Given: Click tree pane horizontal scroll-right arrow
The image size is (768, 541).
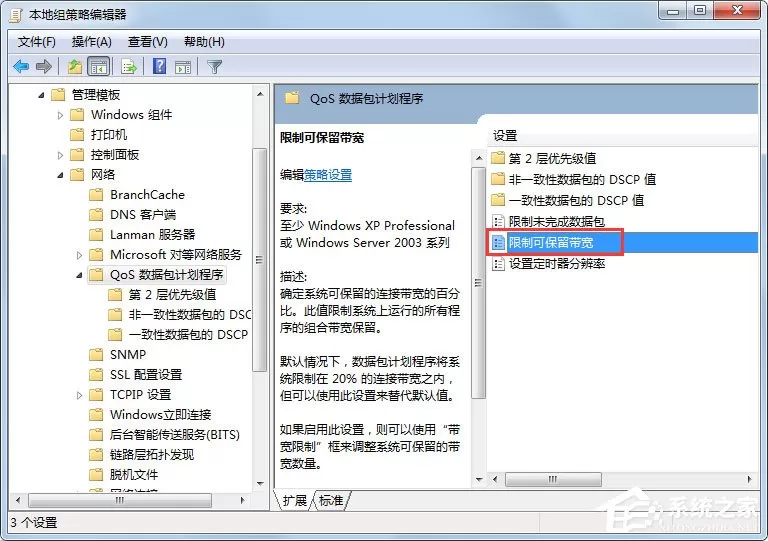Looking at the screenshot, I should (x=243, y=500).
